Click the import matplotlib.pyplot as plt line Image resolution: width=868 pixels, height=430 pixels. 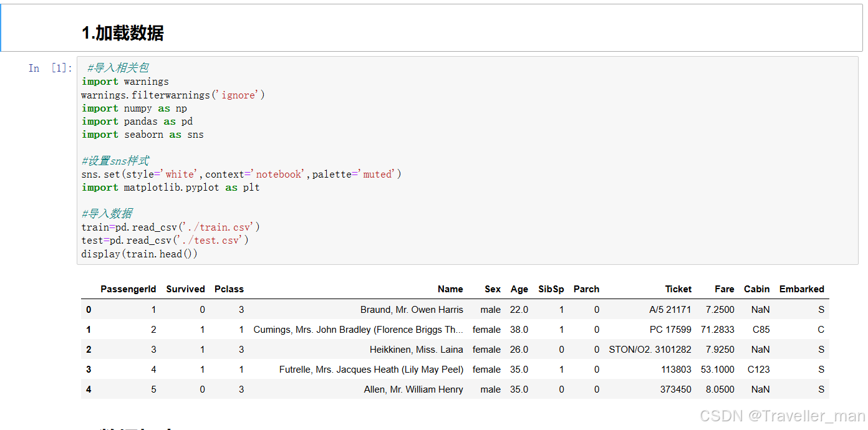171,187
